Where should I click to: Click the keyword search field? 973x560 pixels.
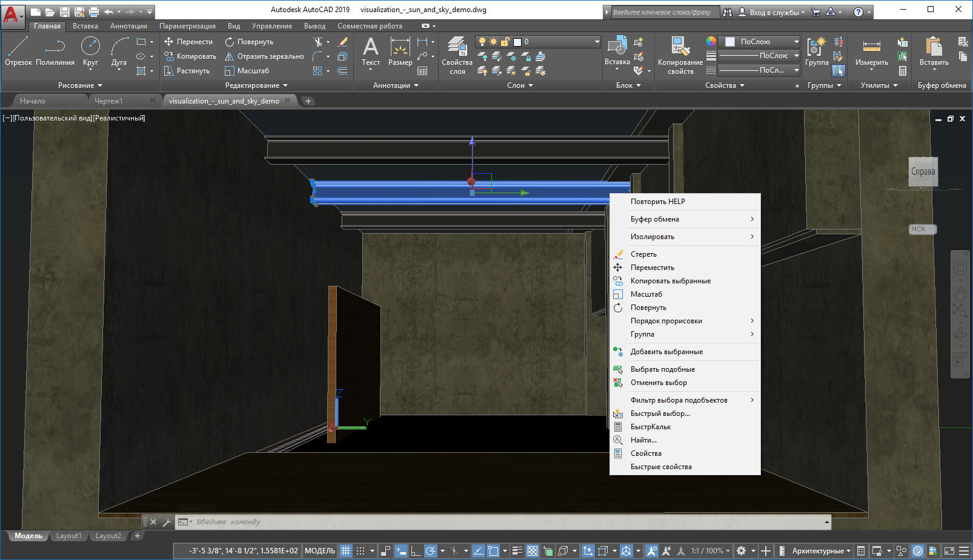tap(664, 12)
